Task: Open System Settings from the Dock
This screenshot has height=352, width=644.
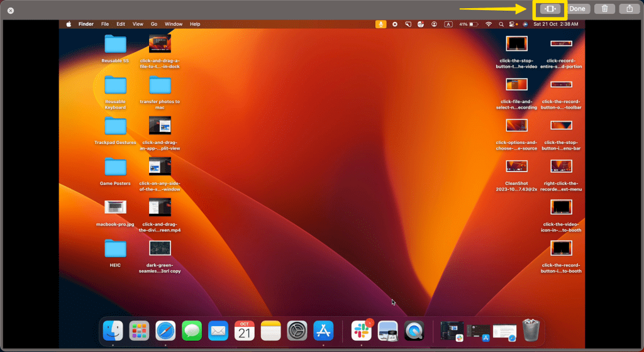Action: coord(297,331)
